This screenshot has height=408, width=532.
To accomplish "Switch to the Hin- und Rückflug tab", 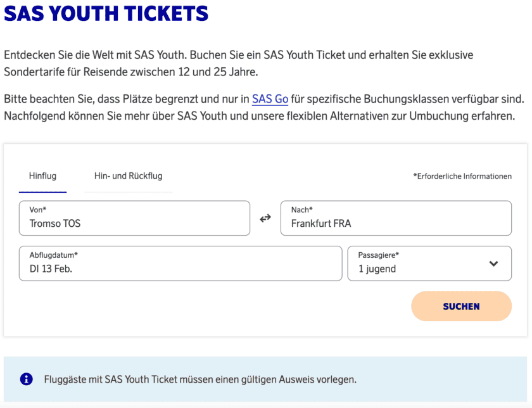I will point(128,176).
